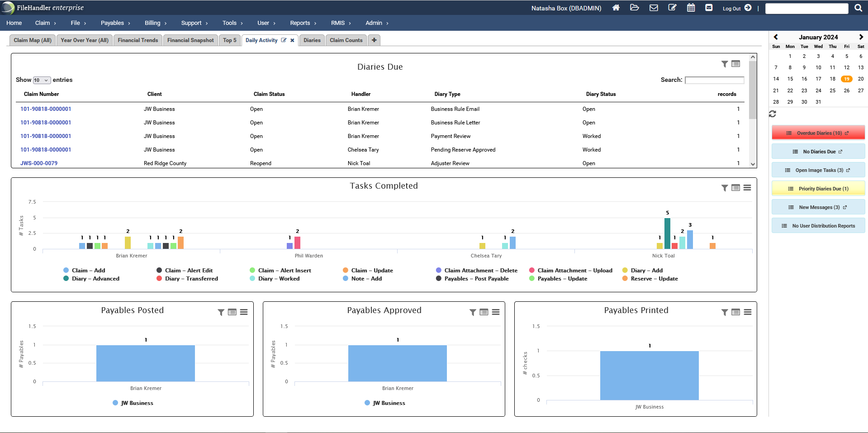The height and width of the screenshot is (433, 868).
Task: Open the hamburger menu on Tasks Completed chart
Action: pyautogui.click(x=747, y=187)
